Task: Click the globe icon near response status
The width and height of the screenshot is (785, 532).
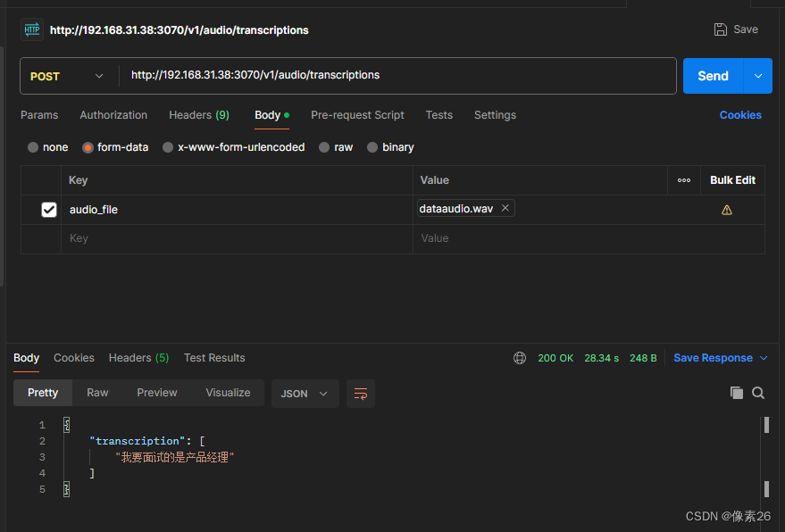Action: tap(520, 358)
